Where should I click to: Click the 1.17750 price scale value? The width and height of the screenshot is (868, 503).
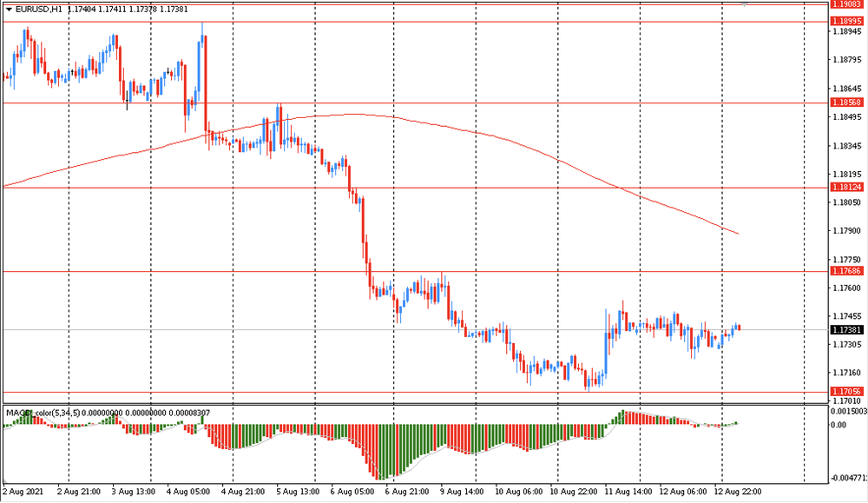pyautogui.click(x=847, y=259)
